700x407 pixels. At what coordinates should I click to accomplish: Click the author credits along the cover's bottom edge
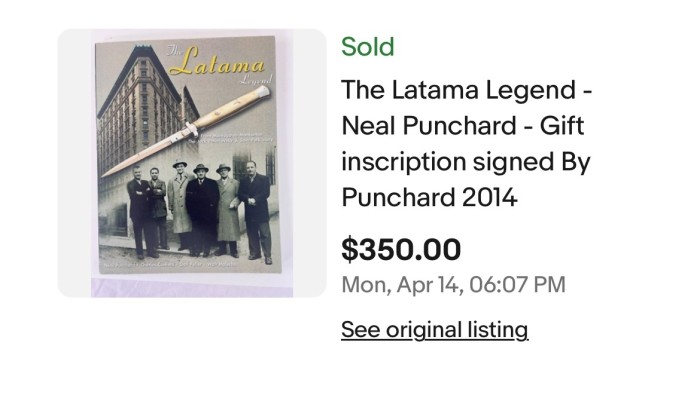172,264
